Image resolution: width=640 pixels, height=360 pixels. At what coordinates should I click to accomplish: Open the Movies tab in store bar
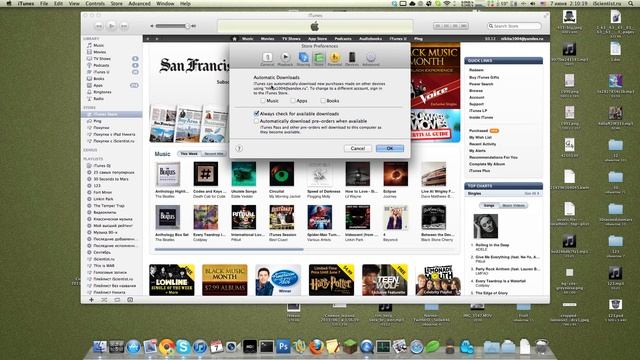(267, 39)
